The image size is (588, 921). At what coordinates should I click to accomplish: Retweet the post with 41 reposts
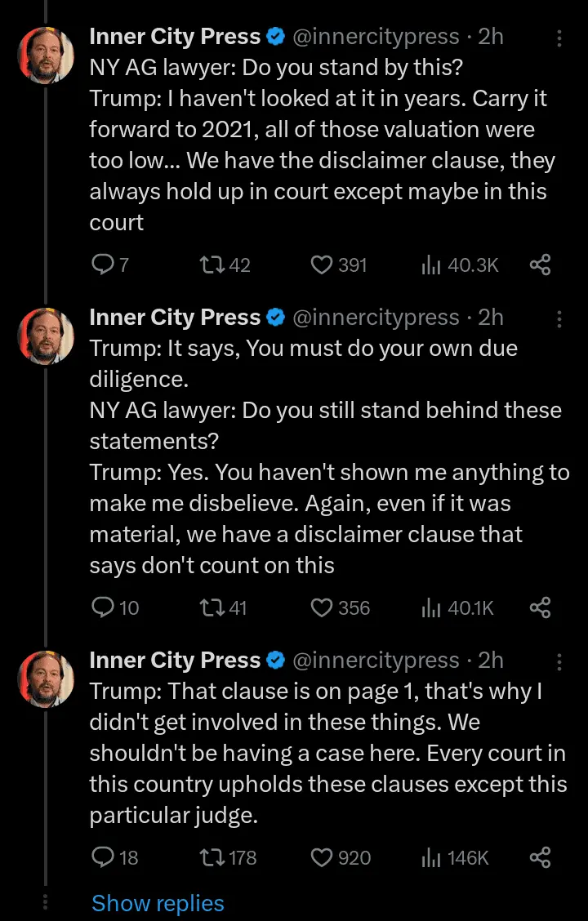(x=212, y=607)
